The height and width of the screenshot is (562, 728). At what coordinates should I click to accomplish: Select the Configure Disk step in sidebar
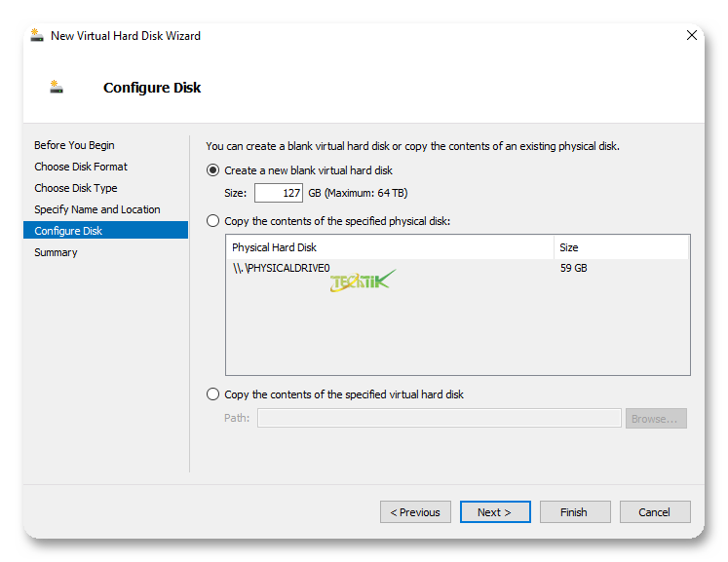(68, 231)
